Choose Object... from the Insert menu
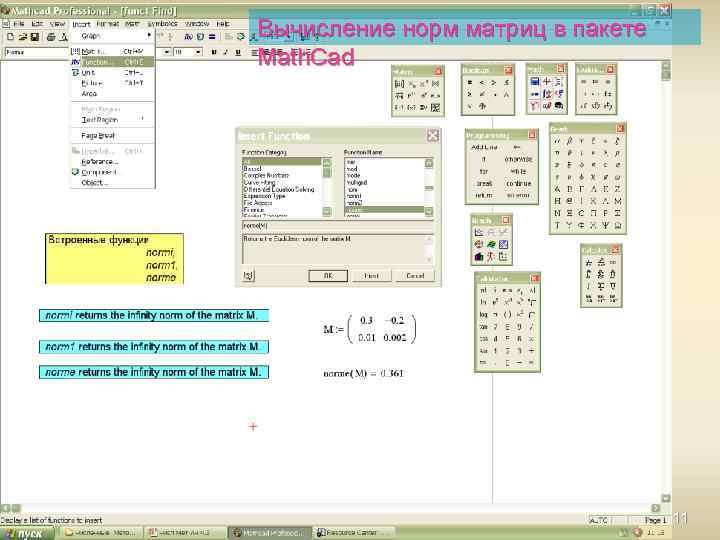 (113, 183)
